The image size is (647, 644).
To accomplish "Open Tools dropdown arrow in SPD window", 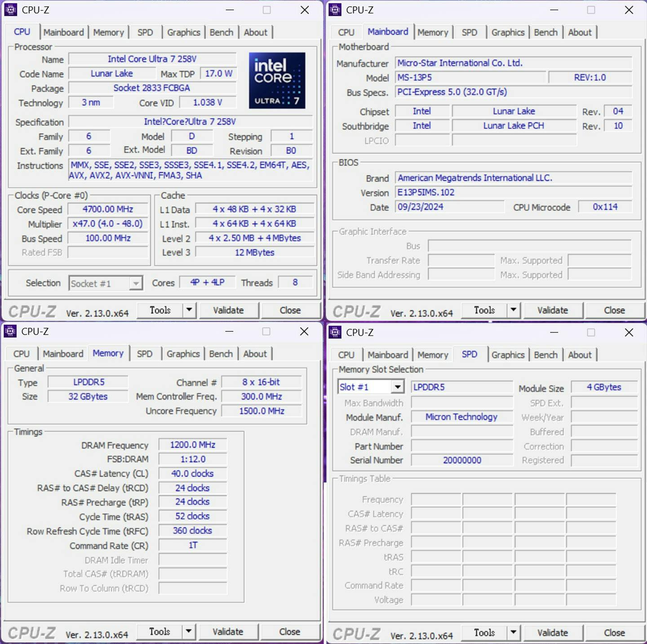I will click(513, 632).
